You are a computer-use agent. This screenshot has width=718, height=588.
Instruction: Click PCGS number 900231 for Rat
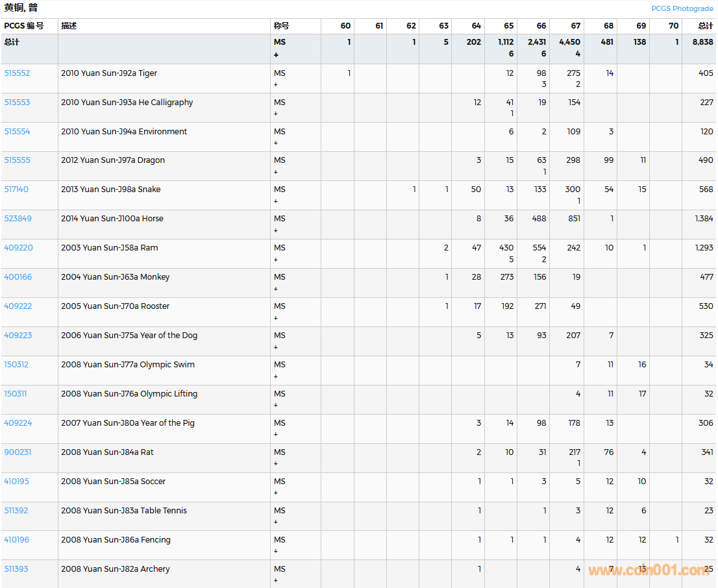point(18,452)
